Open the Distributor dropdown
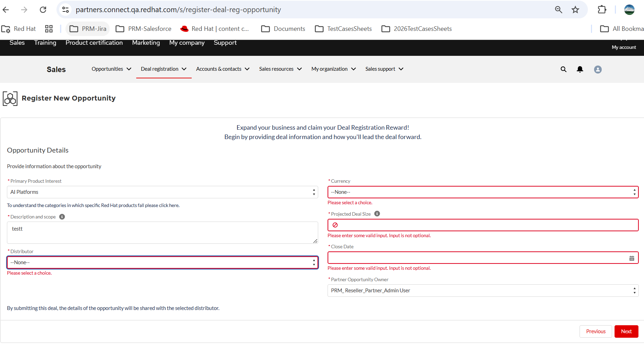 pyautogui.click(x=163, y=262)
